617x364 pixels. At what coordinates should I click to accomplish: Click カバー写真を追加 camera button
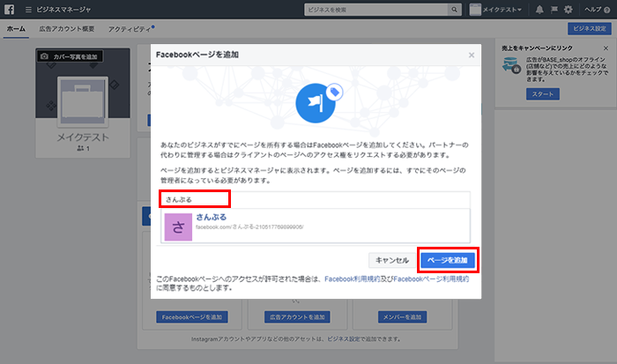click(70, 56)
